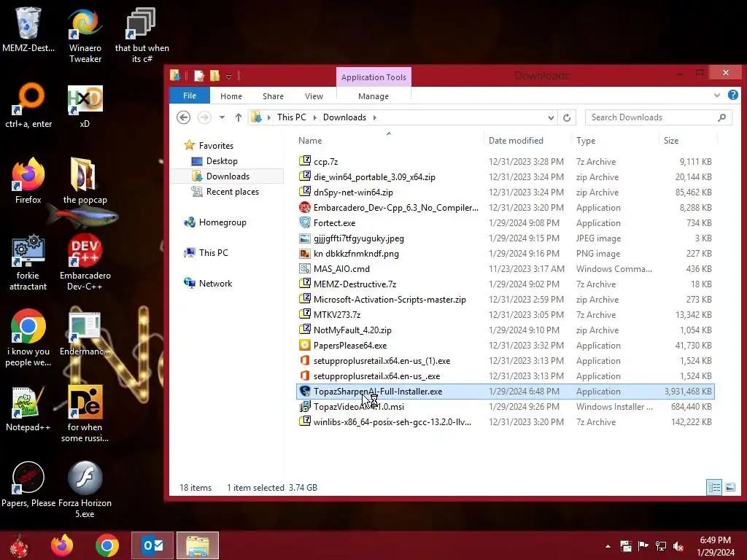Select Homegroup in navigation pane

click(x=222, y=222)
